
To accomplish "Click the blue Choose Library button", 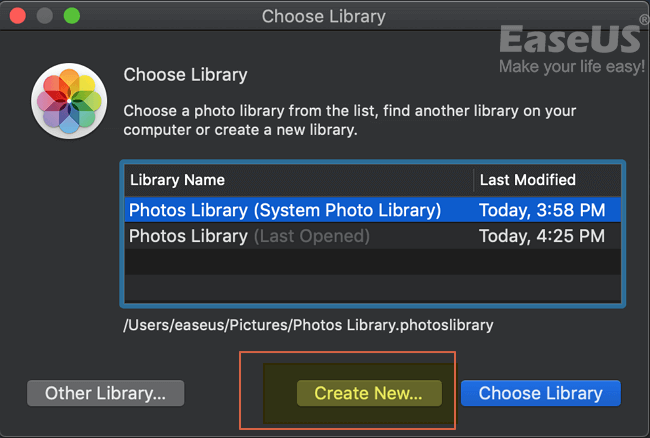I will (x=540, y=393).
